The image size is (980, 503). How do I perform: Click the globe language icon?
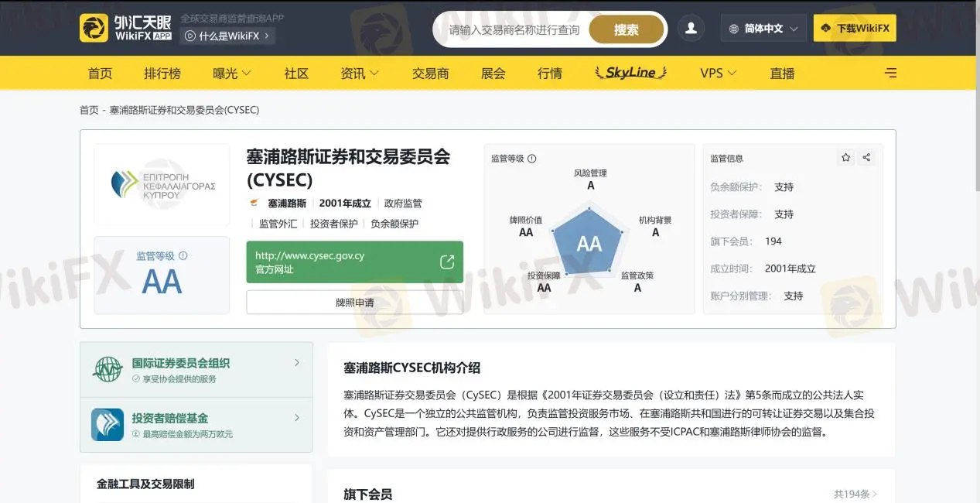point(734,29)
